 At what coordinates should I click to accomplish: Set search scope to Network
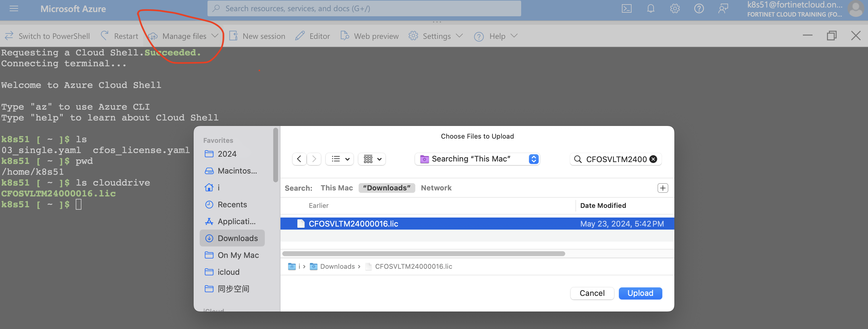coord(436,188)
